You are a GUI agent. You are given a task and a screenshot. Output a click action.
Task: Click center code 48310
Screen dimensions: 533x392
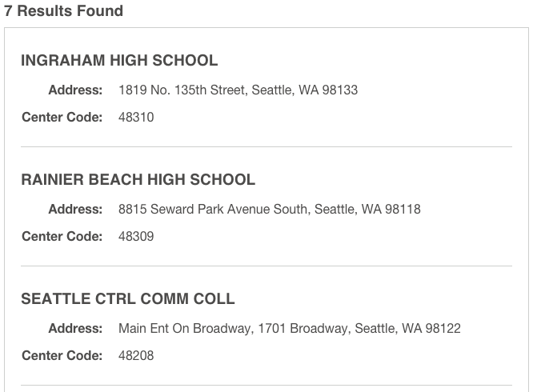tap(136, 118)
